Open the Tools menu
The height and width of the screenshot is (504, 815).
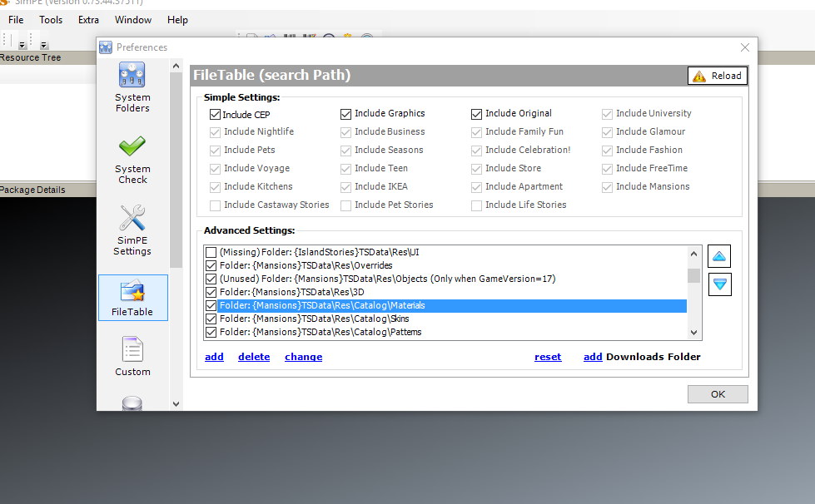coord(51,20)
